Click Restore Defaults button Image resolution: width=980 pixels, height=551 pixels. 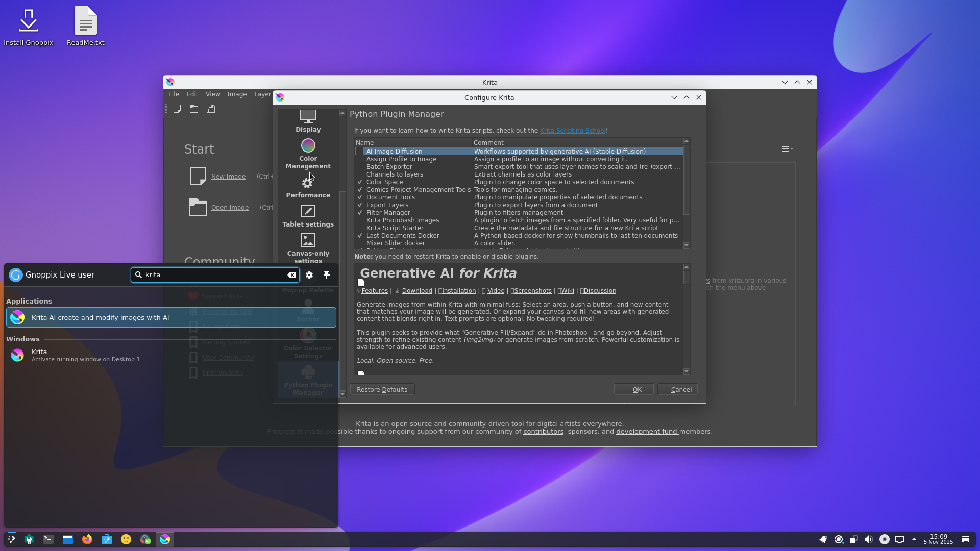pyautogui.click(x=382, y=389)
